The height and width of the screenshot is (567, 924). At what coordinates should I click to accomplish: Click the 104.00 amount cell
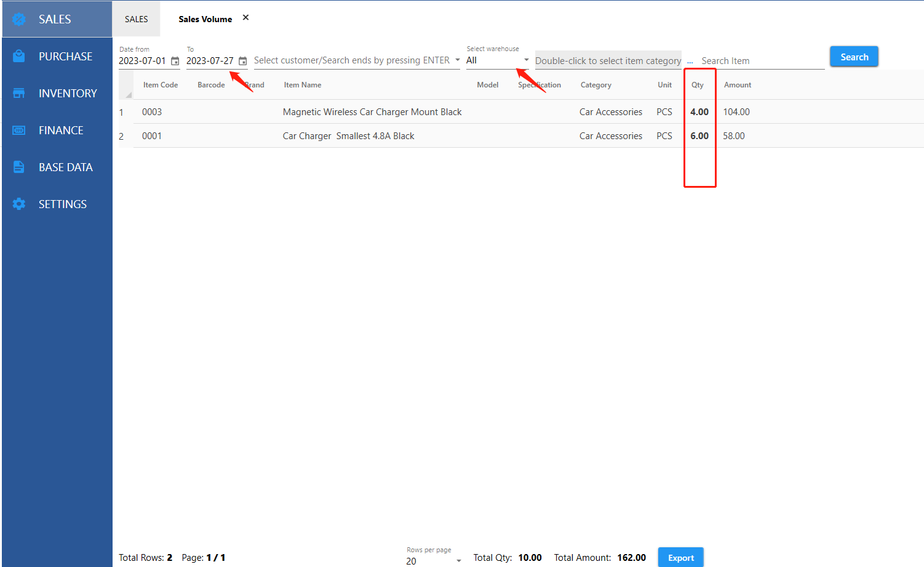click(x=736, y=112)
